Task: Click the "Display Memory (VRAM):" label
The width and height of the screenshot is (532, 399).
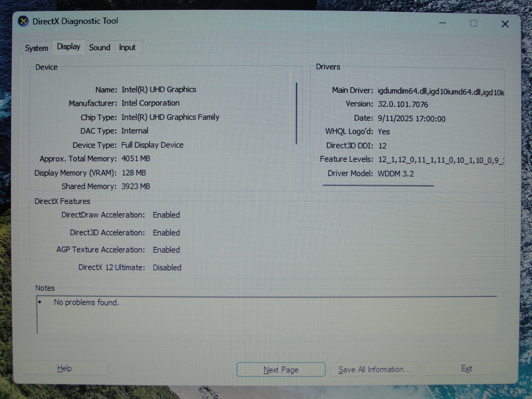Action: [x=75, y=173]
